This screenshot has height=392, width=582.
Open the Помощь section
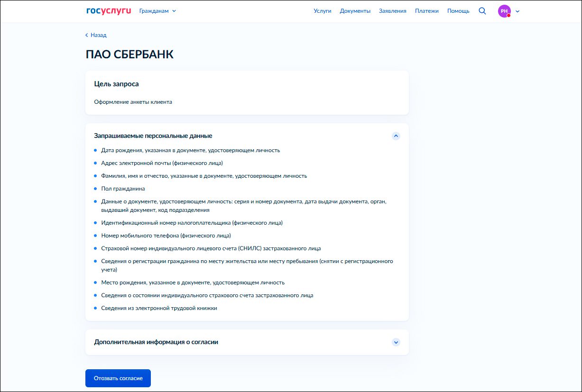pos(458,11)
